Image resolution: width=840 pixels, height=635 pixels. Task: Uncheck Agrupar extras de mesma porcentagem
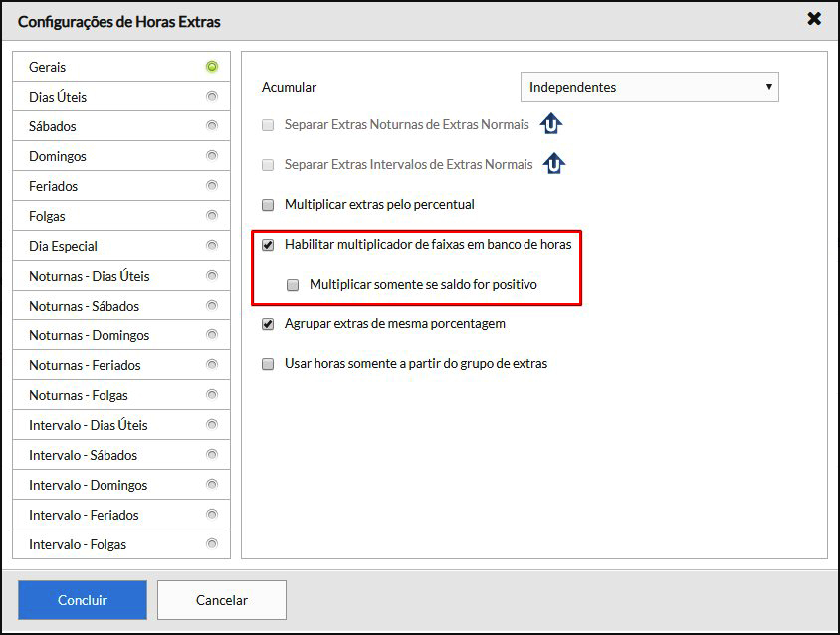[268, 324]
